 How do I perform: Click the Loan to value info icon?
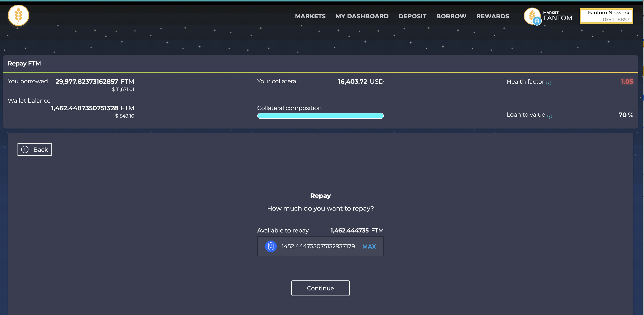coord(549,116)
